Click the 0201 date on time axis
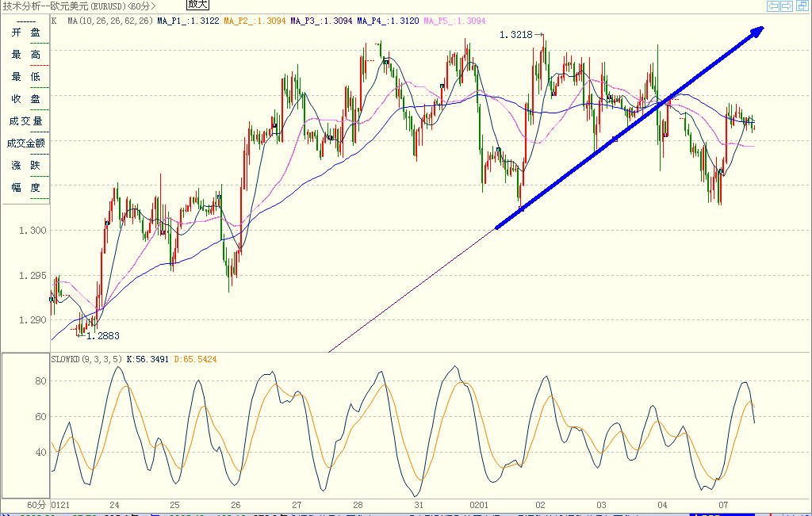 tap(479, 505)
